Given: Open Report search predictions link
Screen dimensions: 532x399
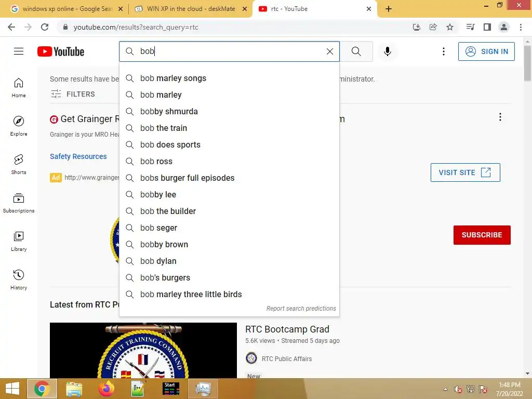Looking at the screenshot, I should click(301, 309).
